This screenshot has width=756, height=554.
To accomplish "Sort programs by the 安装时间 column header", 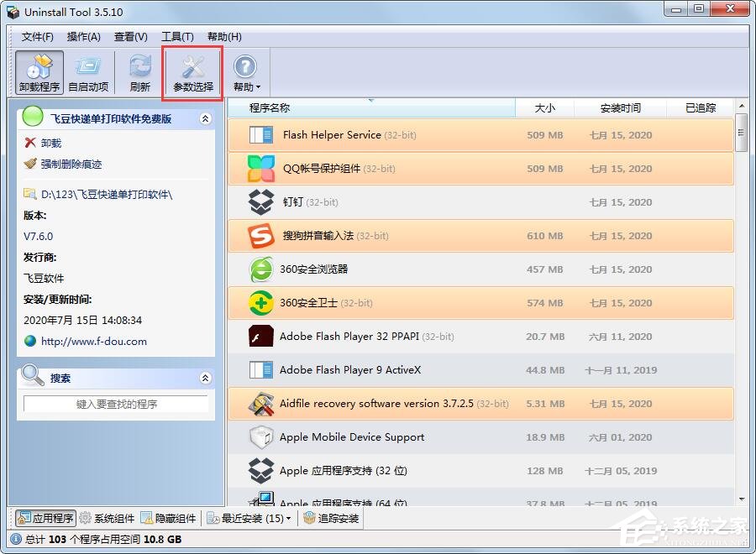I will (x=619, y=107).
